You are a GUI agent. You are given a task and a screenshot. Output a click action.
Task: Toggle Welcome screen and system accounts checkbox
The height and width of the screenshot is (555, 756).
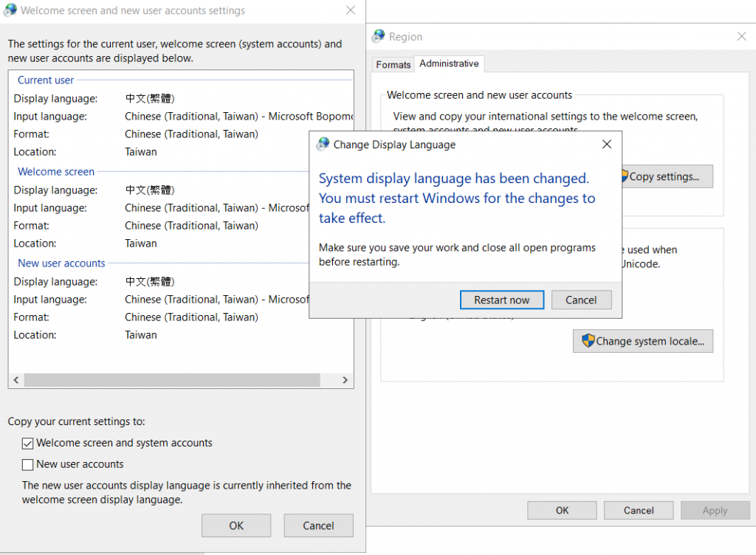[27, 444]
